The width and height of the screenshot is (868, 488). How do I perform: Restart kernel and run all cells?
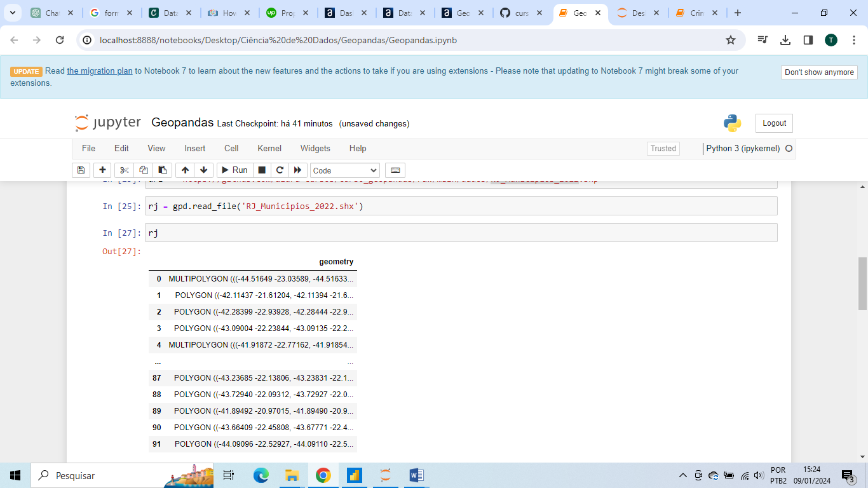(297, 170)
